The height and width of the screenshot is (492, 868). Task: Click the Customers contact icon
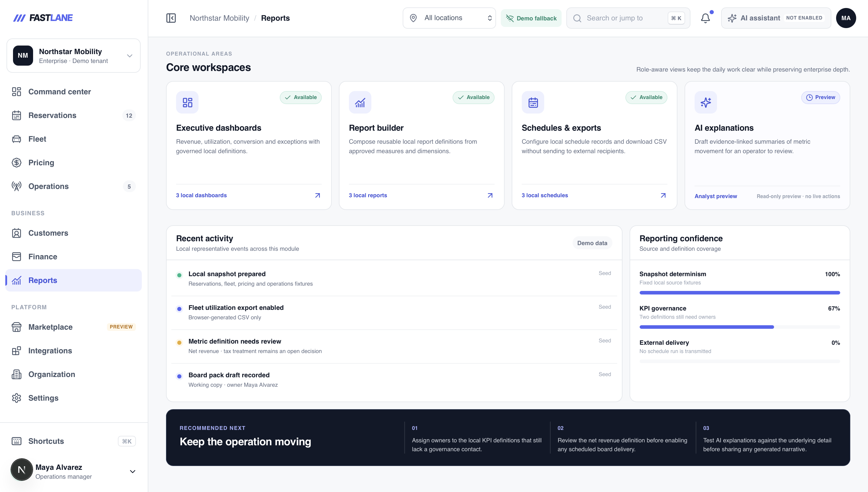click(x=17, y=233)
